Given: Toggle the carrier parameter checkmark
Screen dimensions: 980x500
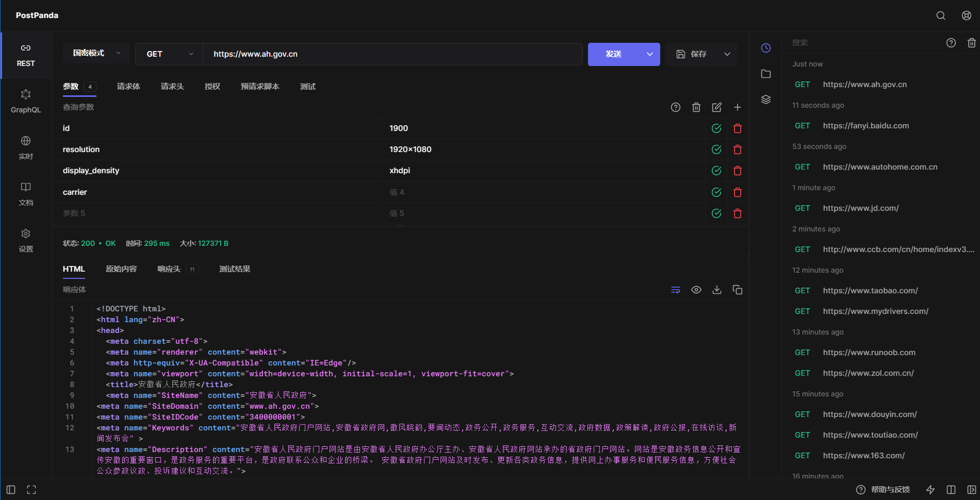Looking at the screenshot, I should [x=716, y=192].
